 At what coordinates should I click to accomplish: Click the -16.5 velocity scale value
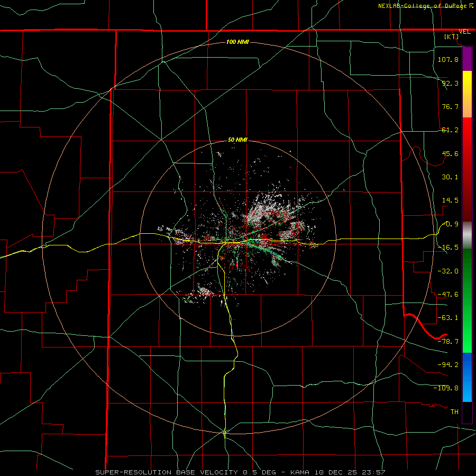pos(448,248)
